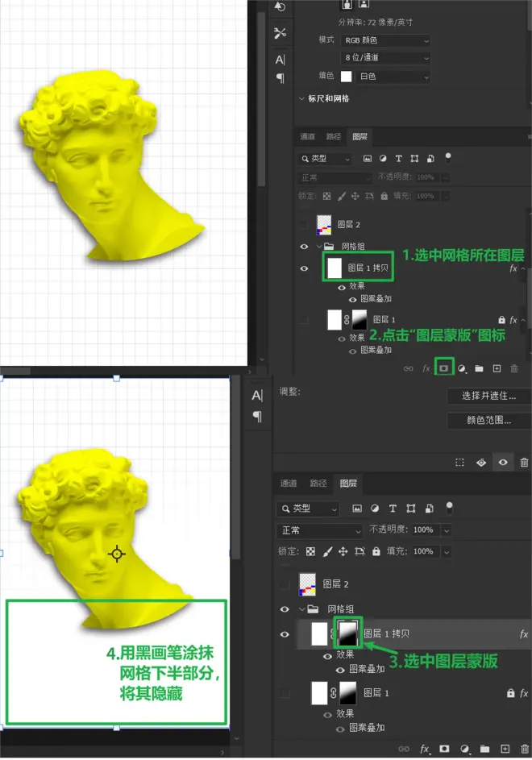Hide 图层 1 拷贝 in upper Layers panel
This screenshot has height=760, width=532.
coord(304,268)
